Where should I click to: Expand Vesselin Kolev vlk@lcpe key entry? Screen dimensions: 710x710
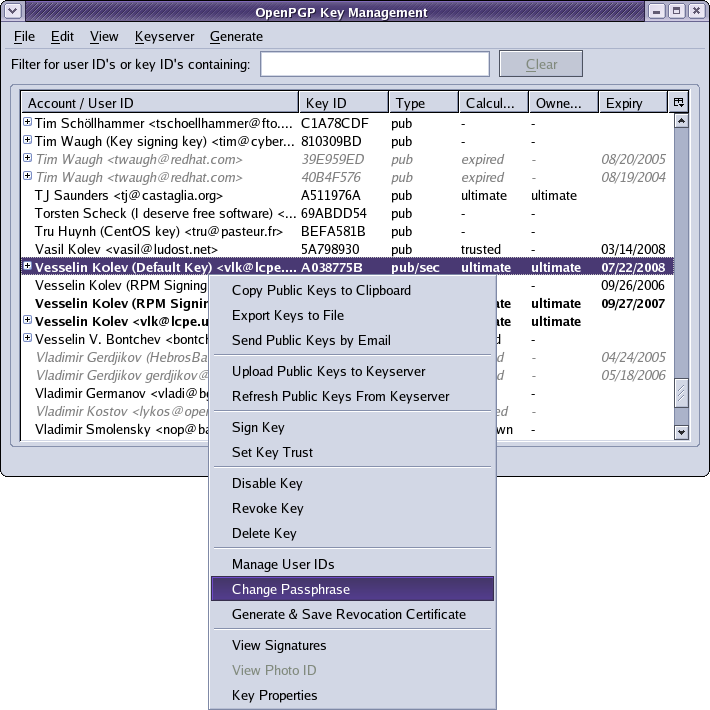pos(27,320)
